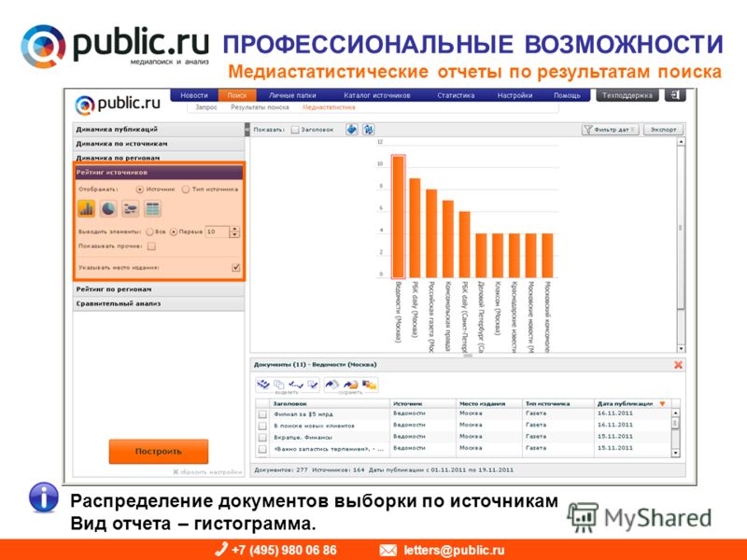
Task: Click the first arrow icon in сохранить group
Action: pyautogui.click(x=332, y=385)
